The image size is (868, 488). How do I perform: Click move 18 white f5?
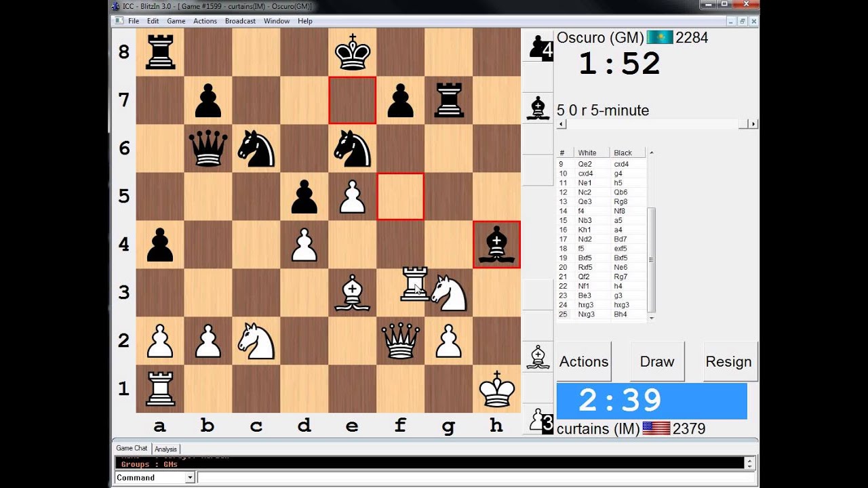[581, 249]
